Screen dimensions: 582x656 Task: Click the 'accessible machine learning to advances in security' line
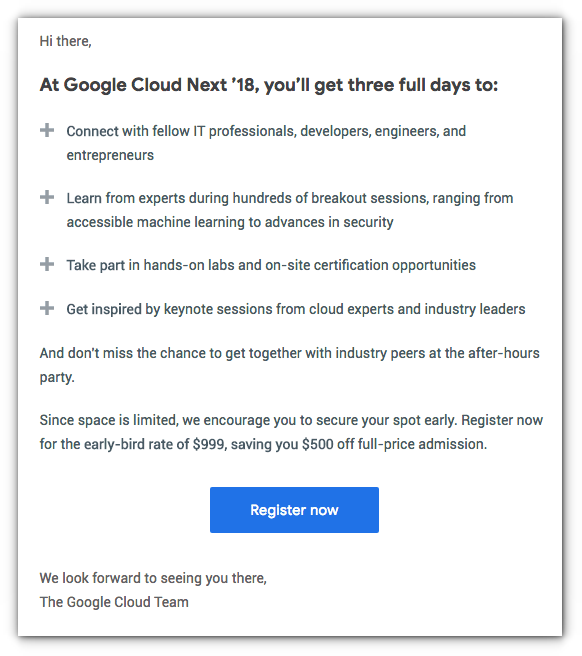click(x=230, y=222)
